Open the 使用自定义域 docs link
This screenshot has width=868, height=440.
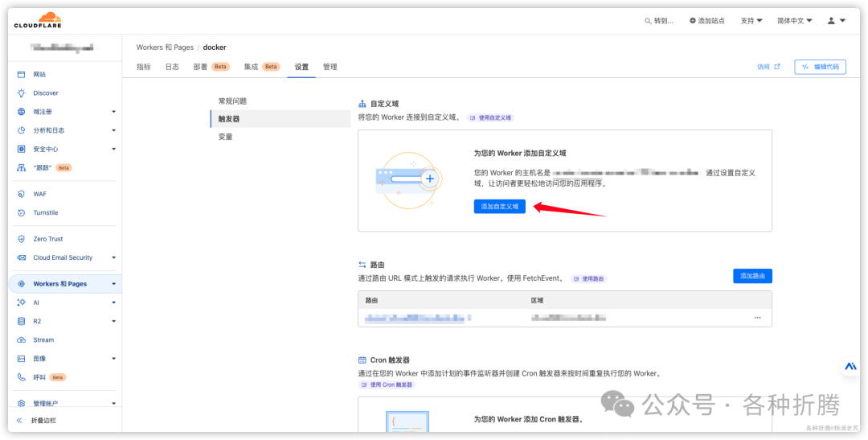click(490, 117)
